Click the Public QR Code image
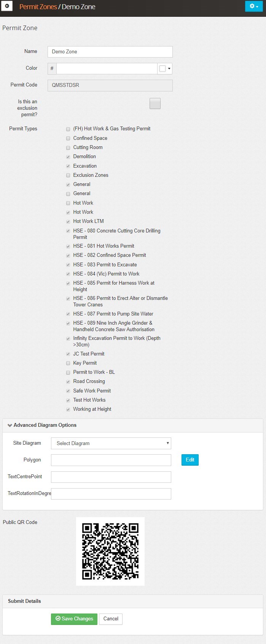The image size is (266, 644). click(110, 551)
